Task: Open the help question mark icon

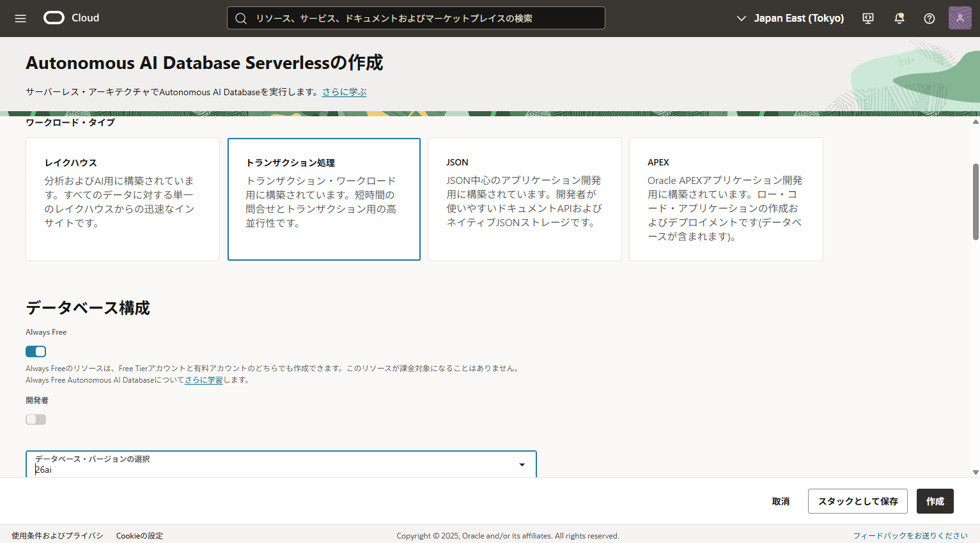Action: coord(929,19)
